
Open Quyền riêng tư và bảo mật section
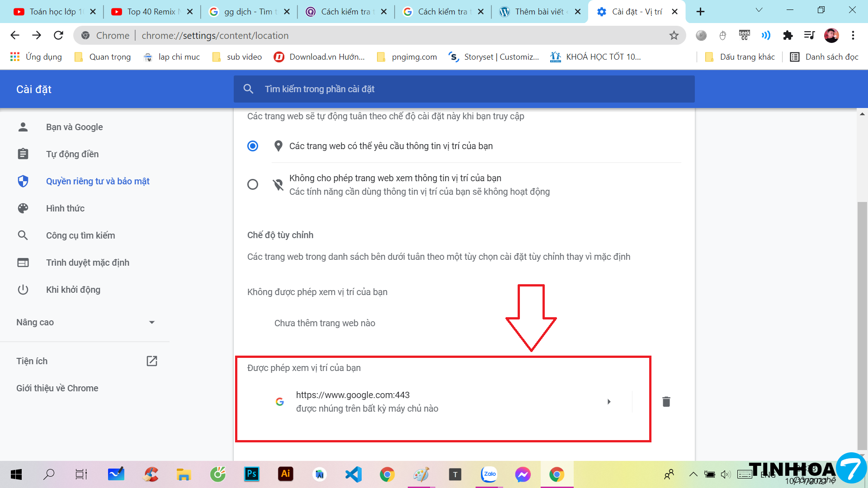click(x=98, y=181)
